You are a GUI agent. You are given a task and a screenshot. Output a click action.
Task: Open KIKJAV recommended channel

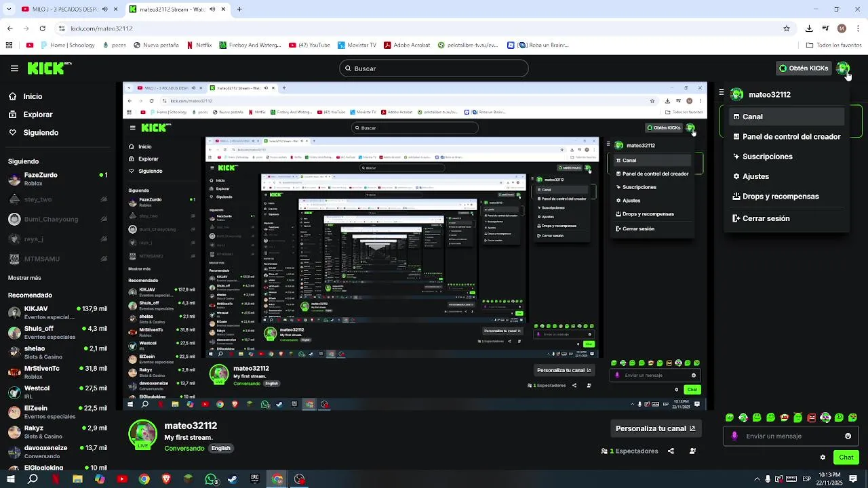click(x=58, y=312)
